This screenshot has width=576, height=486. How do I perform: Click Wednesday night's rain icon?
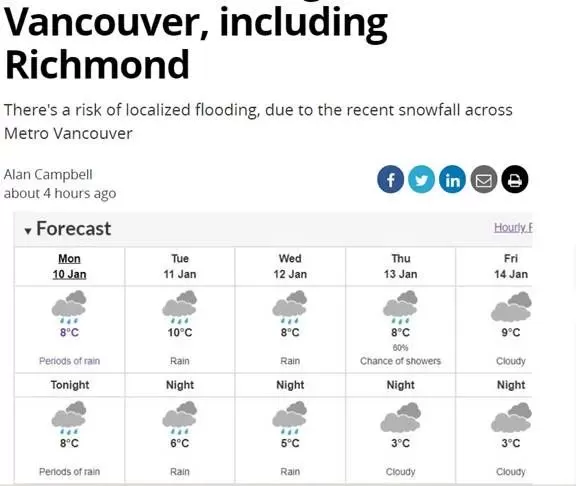(290, 418)
